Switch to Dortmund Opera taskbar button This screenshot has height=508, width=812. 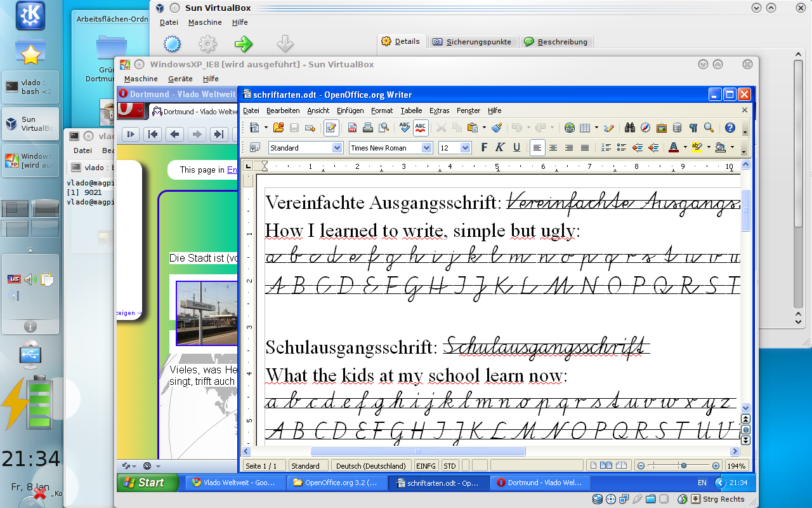click(540, 483)
